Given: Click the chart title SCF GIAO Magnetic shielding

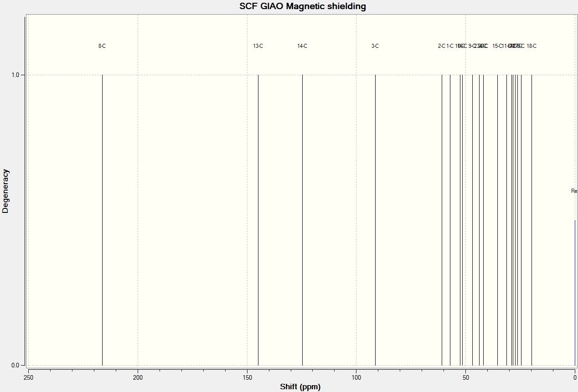Looking at the screenshot, I should (x=303, y=6).
